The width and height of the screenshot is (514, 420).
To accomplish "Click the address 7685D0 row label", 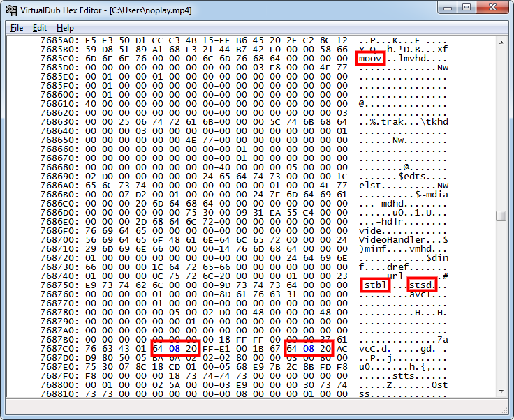I will coord(59,68).
